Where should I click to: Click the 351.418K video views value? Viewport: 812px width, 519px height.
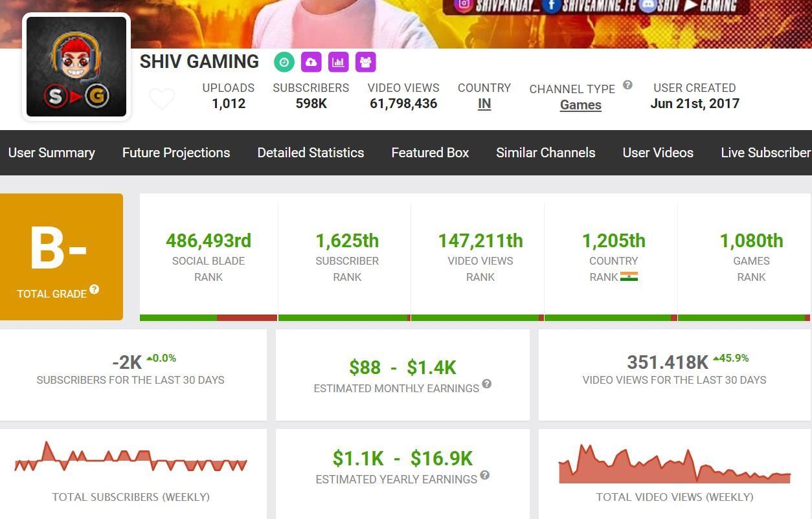668,362
